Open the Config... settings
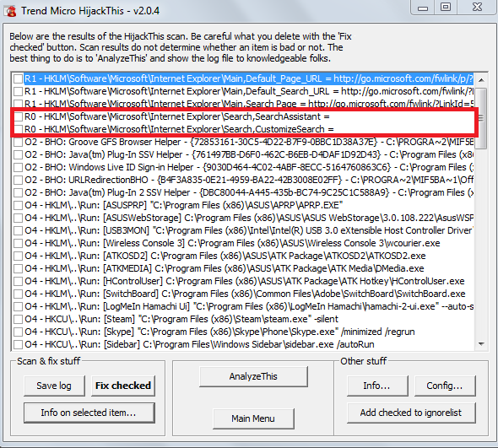This screenshot has height=448, width=498. point(445,386)
